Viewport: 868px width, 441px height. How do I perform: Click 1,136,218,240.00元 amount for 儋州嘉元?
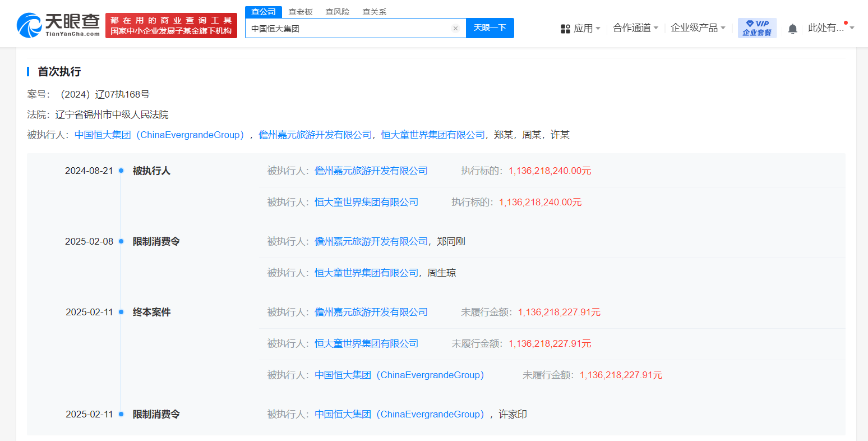[550, 171]
